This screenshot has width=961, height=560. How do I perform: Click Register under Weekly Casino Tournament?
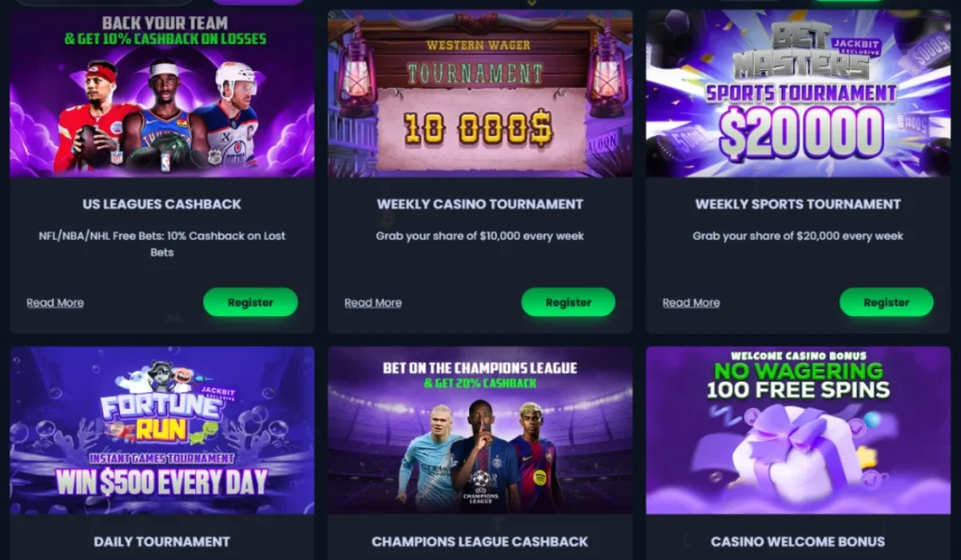pos(568,302)
